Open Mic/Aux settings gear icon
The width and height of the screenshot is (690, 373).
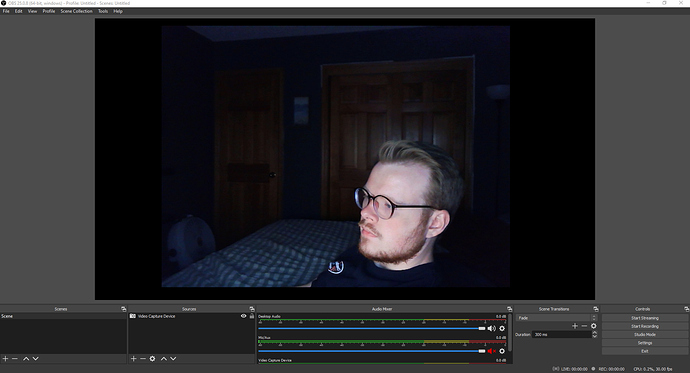[502, 351]
